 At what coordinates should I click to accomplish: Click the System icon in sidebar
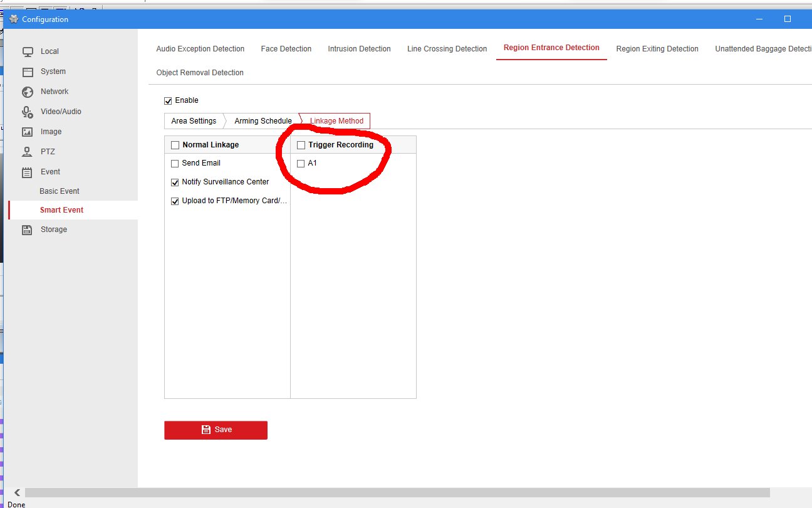tap(28, 71)
